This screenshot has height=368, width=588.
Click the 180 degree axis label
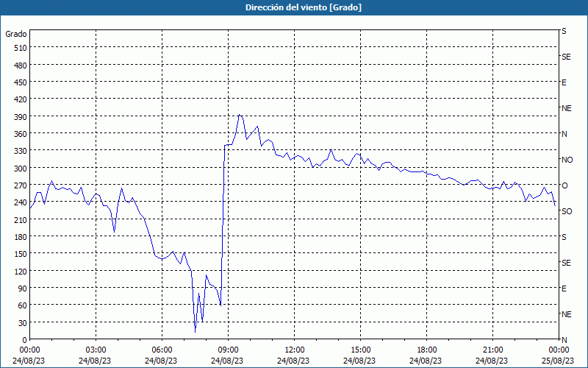pyautogui.click(x=21, y=237)
